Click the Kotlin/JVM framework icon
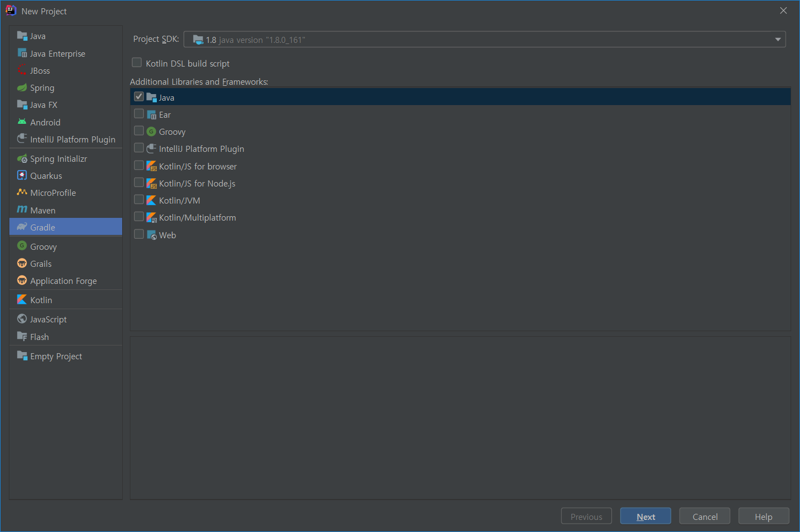Image resolution: width=800 pixels, height=532 pixels. pyautogui.click(x=152, y=200)
